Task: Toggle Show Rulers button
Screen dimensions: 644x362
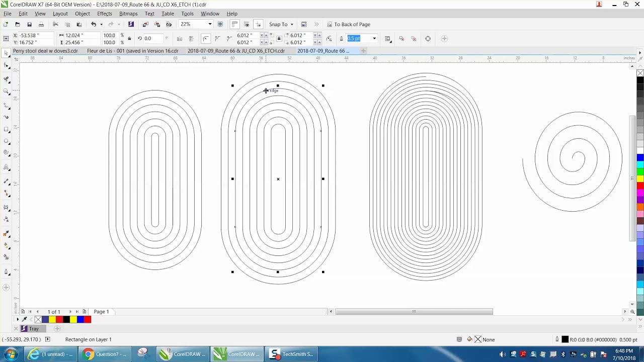Action: coord(234,24)
